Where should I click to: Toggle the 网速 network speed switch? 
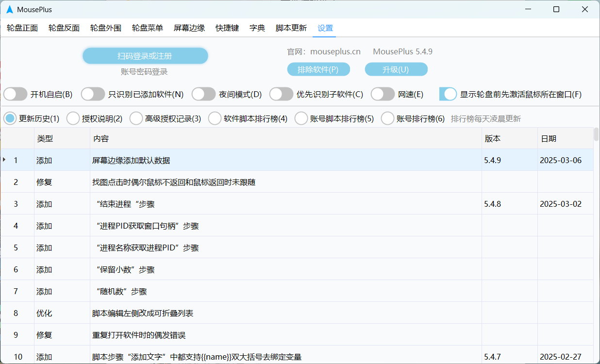(x=383, y=94)
